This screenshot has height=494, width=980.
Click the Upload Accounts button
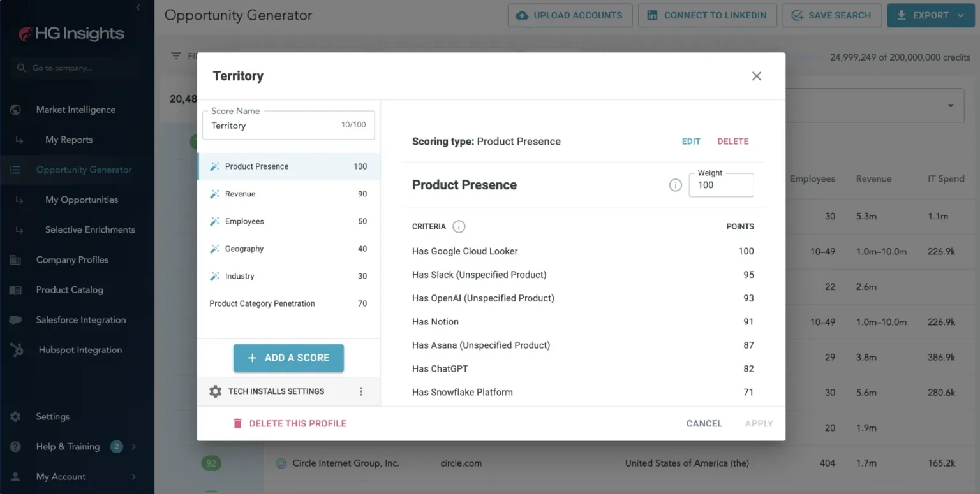(570, 15)
